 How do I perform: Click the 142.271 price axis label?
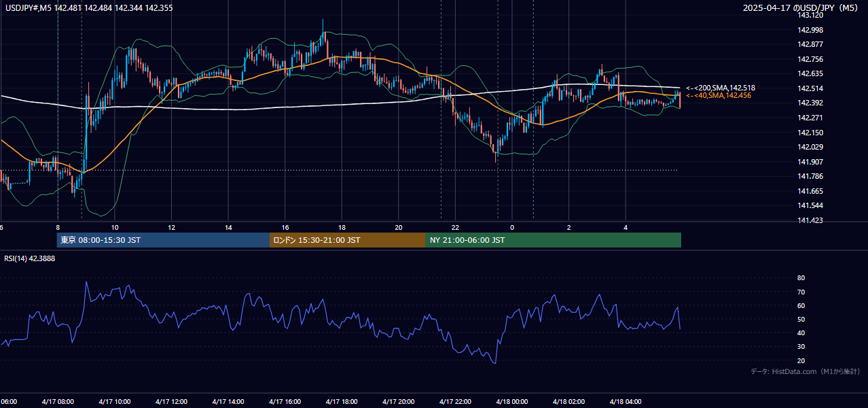coord(810,118)
